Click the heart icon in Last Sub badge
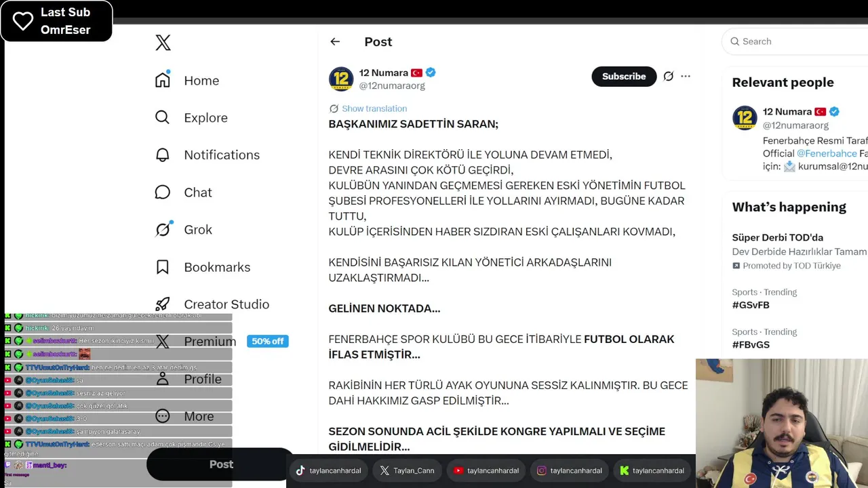Viewport: 868px width, 488px height. [x=23, y=21]
